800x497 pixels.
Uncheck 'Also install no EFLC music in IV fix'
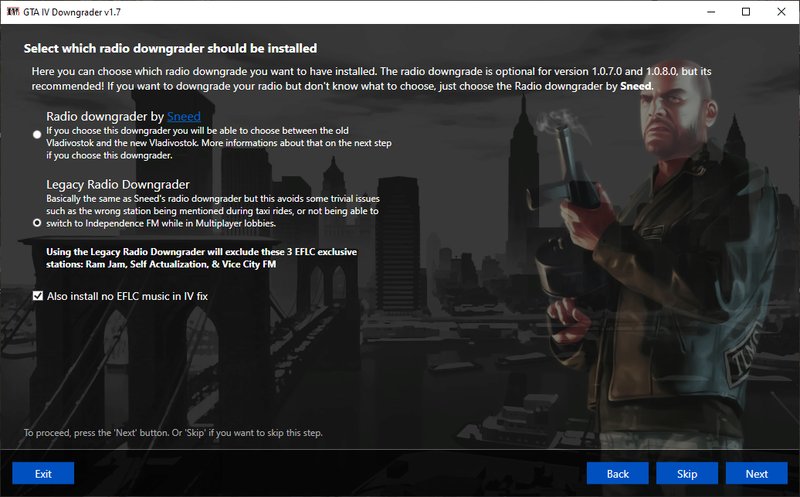click(38, 296)
